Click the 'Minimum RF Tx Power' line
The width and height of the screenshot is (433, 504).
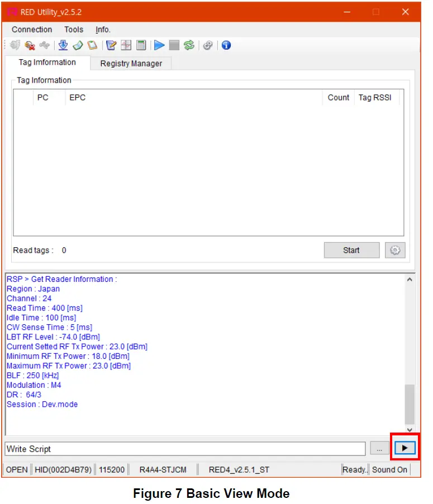[68, 356]
